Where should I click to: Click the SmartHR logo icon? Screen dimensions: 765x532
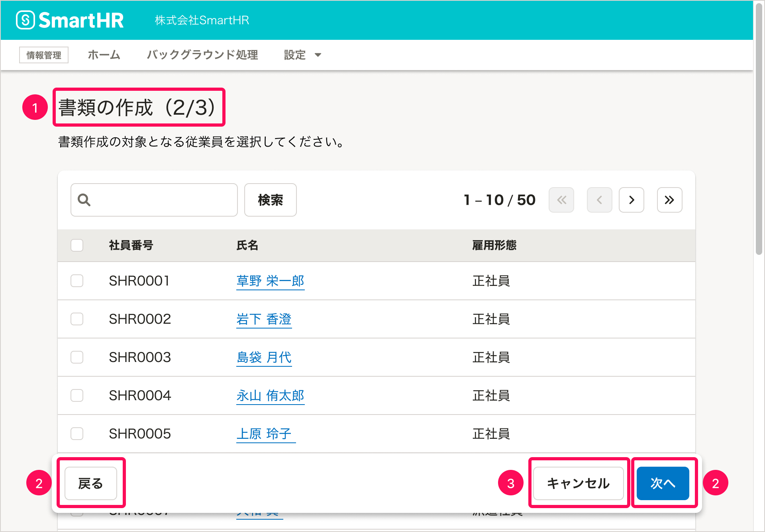coord(26,20)
